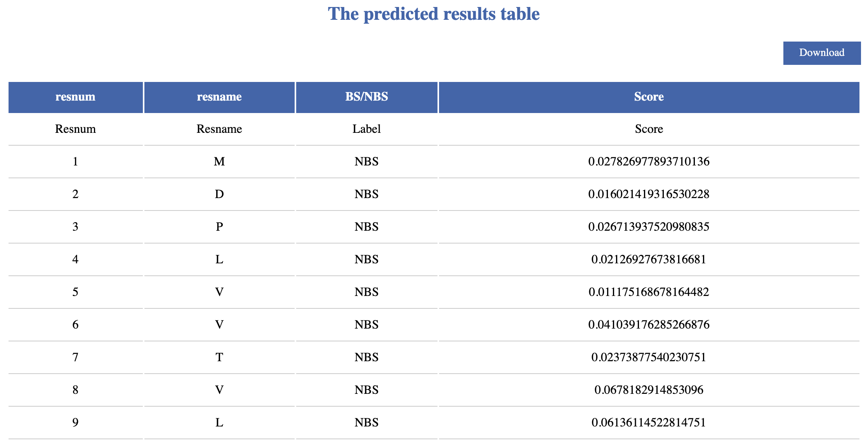Click score 0.06136114522814751 for residue 9

[x=649, y=423]
